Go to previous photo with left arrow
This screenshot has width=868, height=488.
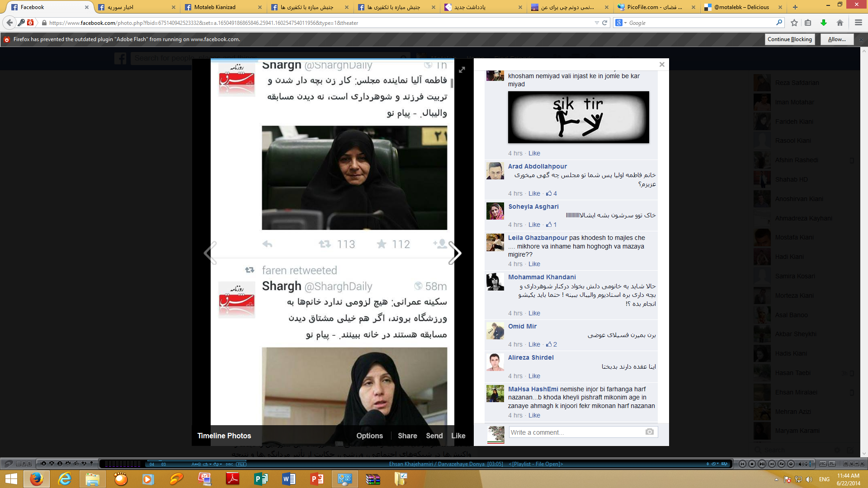[x=210, y=253]
